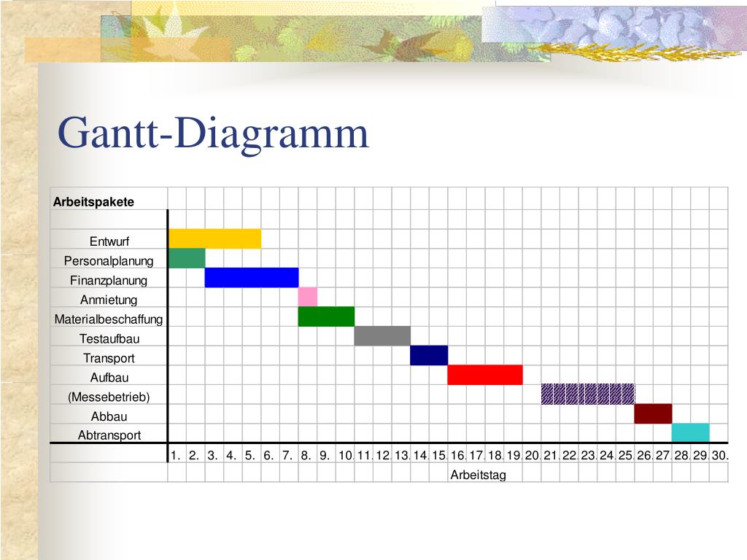747x560 pixels.
Task: Click day label 5. on axis
Action: point(250,456)
